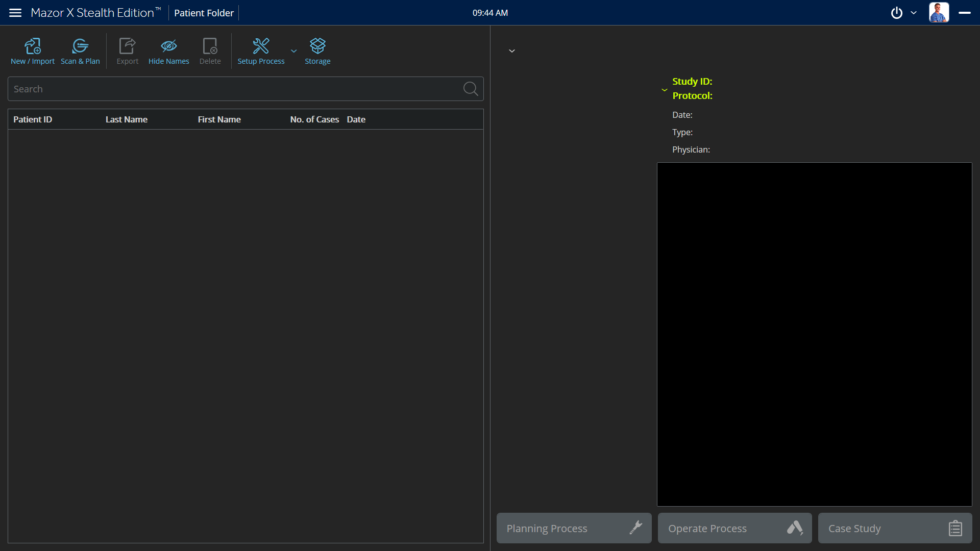This screenshot has width=980, height=551.
Task: Click the search magnifier icon
Action: pyautogui.click(x=470, y=89)
